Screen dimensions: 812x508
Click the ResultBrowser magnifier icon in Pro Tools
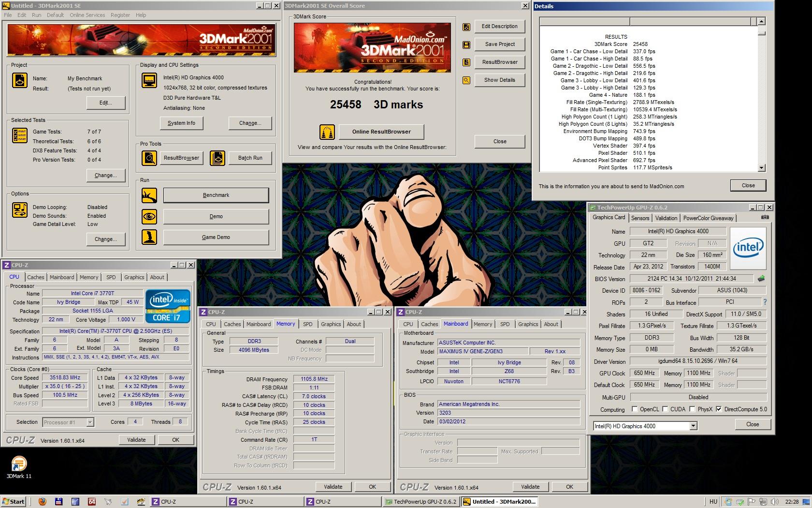149,158
